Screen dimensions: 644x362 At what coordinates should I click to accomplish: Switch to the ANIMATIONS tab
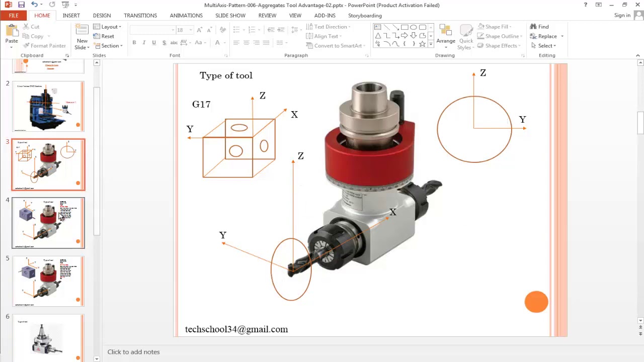[x=186, y=16]
